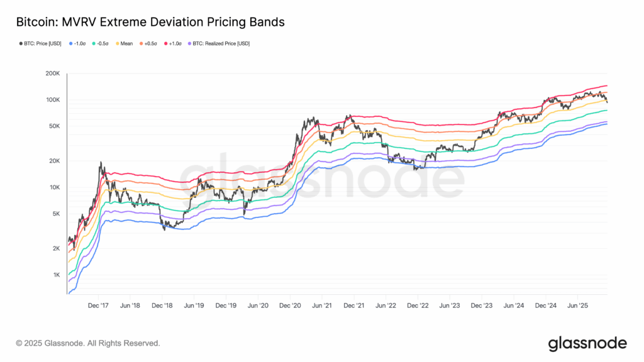The height and width of the screenshot is (362, 644).
Task: Hide the -0.5σ band legend label
Action: click(104, 43)
